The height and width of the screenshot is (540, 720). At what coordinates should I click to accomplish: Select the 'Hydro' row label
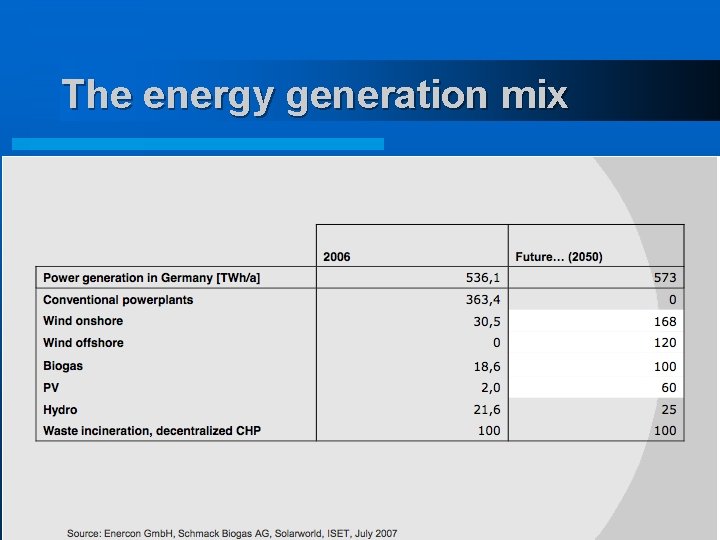pos(60,410)
